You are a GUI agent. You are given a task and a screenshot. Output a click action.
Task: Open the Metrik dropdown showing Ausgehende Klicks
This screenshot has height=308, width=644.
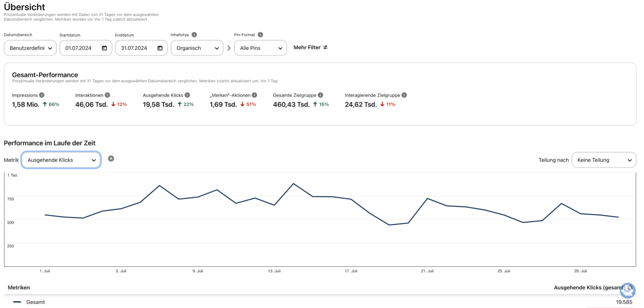[x=61, y=160]
